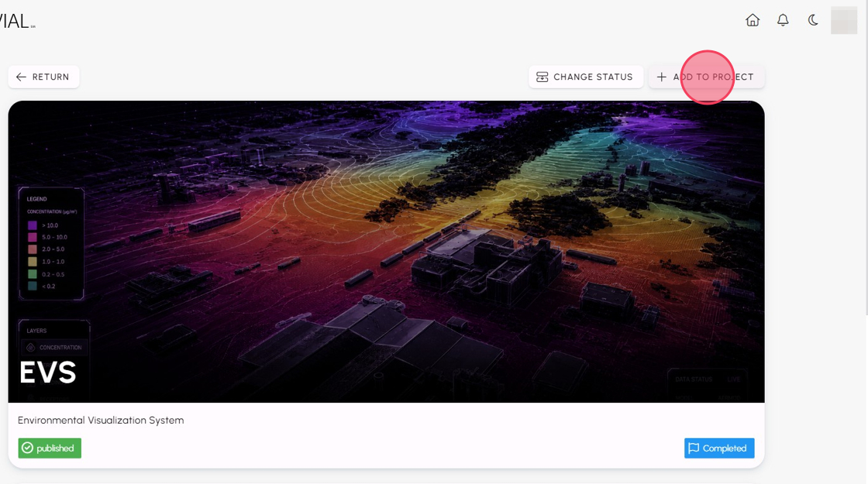Screen dimensions: 868x484
Task: Open the user avatar menu
Action: 844,20
